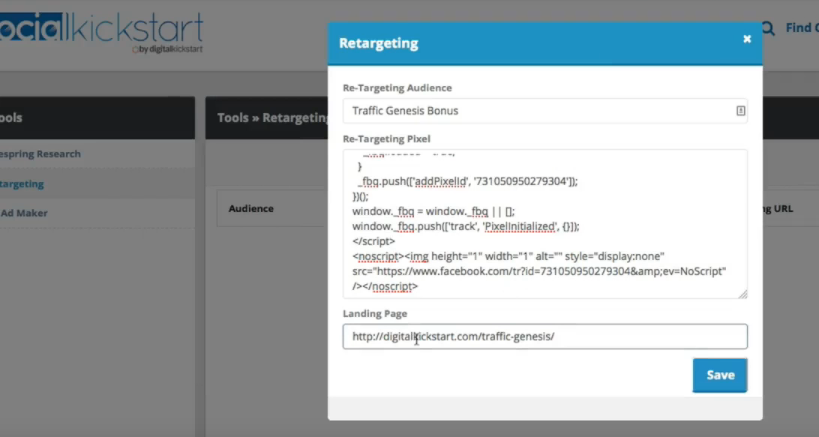Click the Save button
Screen dimensions: 819x437
(x=720, y=375)
